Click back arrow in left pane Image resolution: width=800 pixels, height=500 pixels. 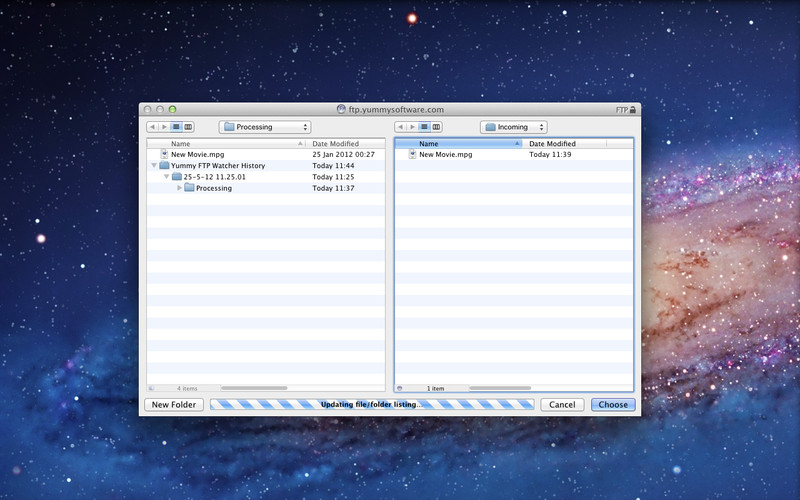[152, 127]
